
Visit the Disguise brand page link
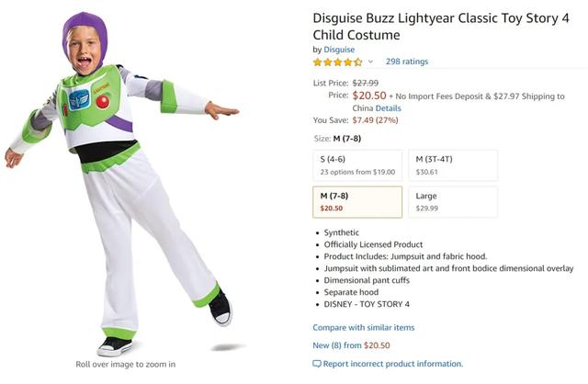339,50
